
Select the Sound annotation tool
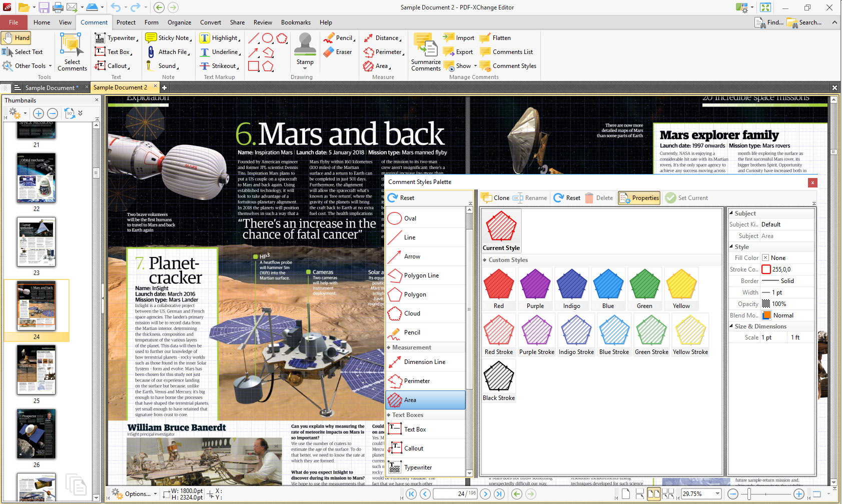pos(162,66)
